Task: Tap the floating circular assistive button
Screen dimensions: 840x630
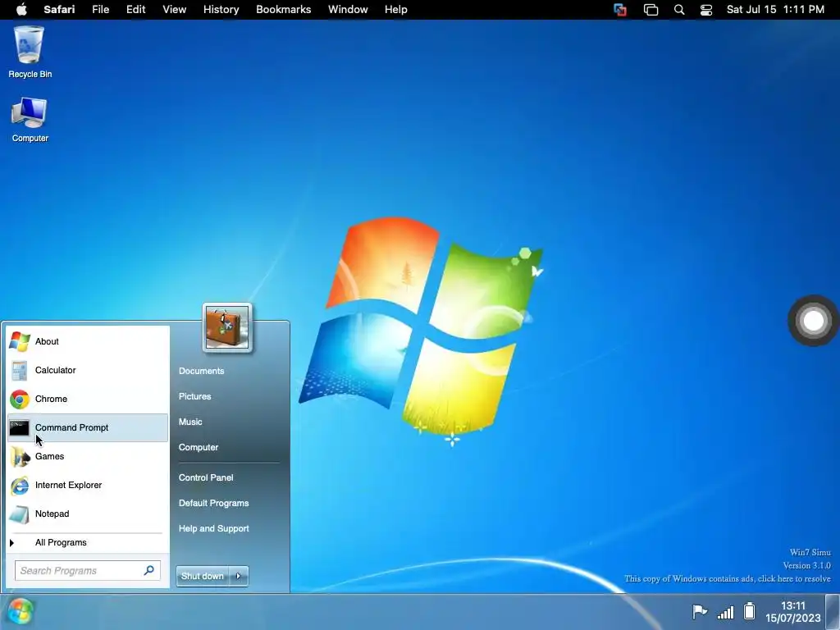Action: point(813,321)
